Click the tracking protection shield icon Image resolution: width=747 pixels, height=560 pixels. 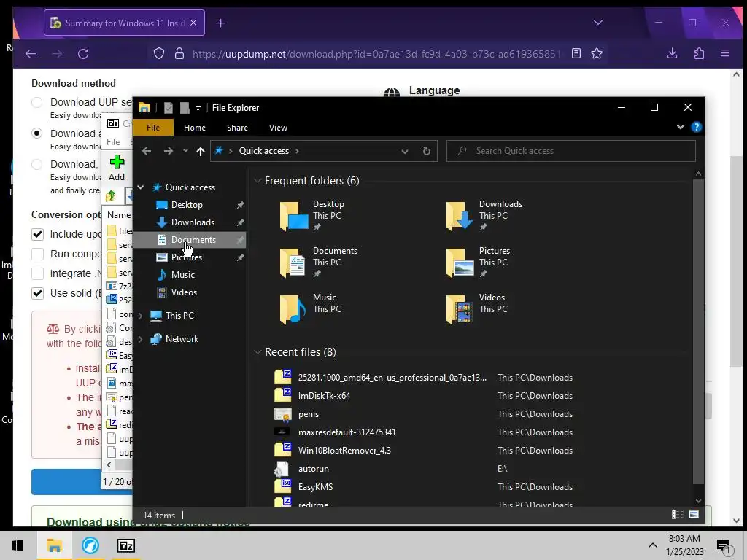(x=159, y=53)
